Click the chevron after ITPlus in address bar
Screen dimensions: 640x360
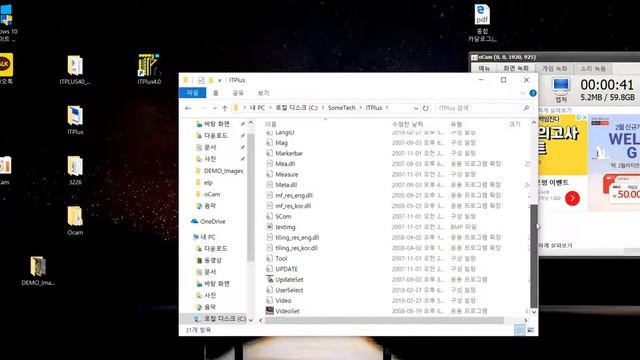point(387,108)
